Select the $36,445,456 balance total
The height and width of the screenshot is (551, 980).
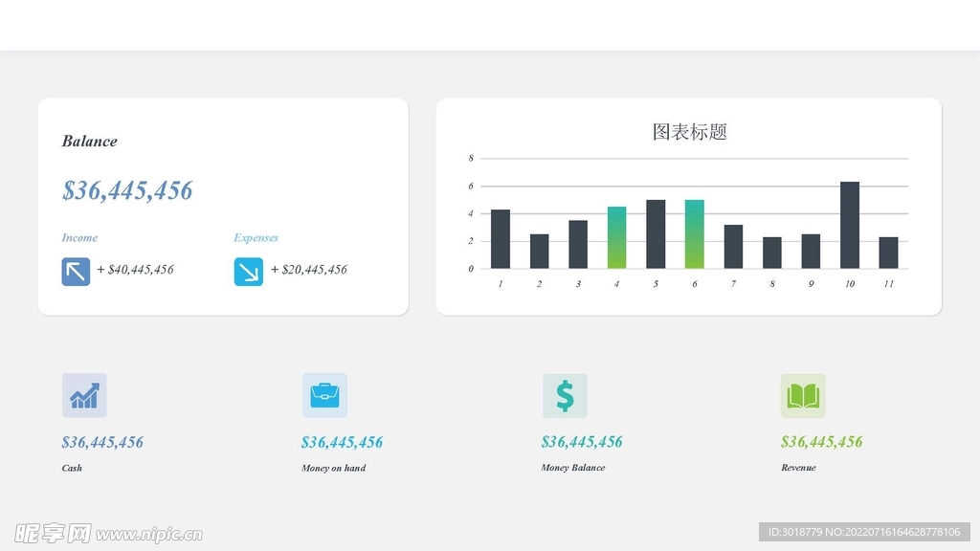[127, 190]
